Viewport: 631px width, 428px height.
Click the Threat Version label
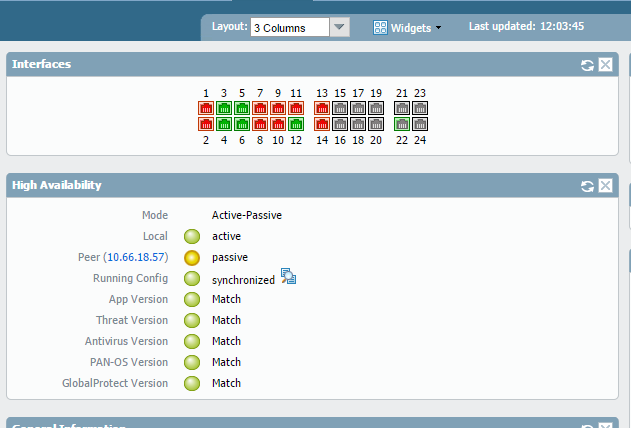pos(132,320)
